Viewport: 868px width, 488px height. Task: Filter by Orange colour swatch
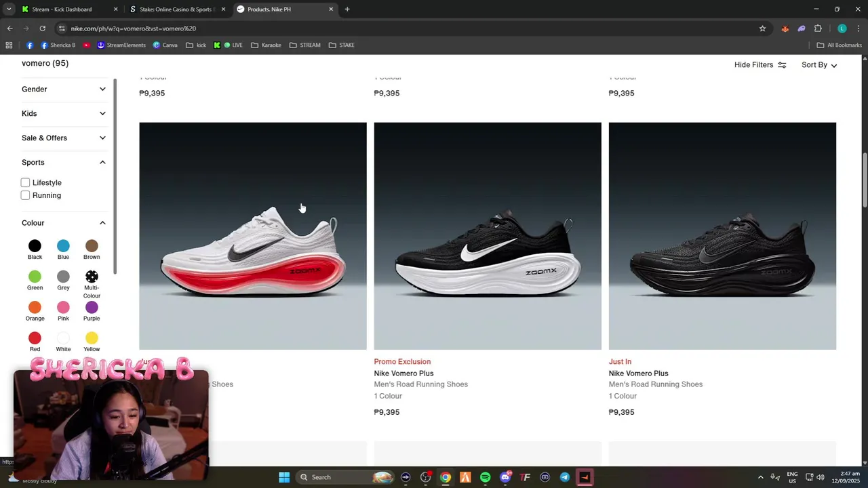click(35, 308)
